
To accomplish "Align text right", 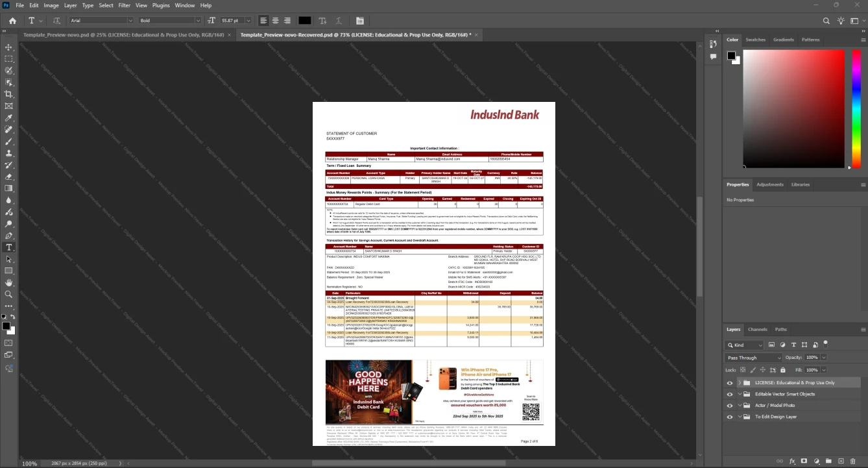I will click(287, 21).
